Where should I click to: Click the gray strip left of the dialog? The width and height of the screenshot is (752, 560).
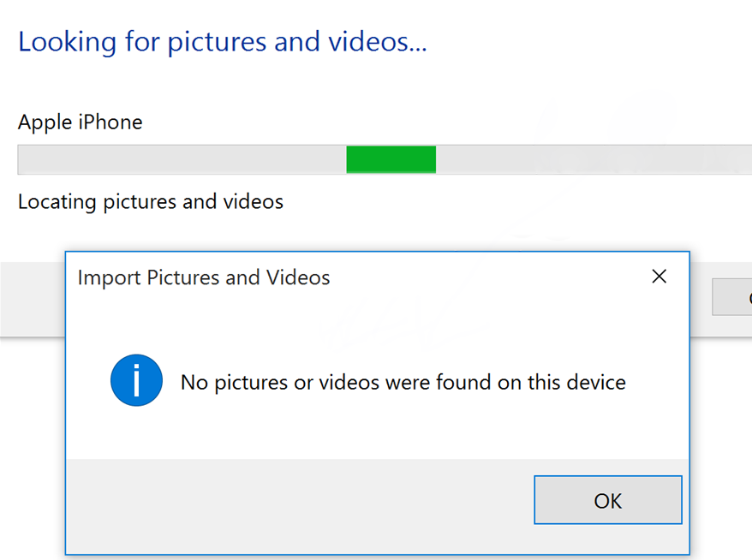(x=33, y=300)
